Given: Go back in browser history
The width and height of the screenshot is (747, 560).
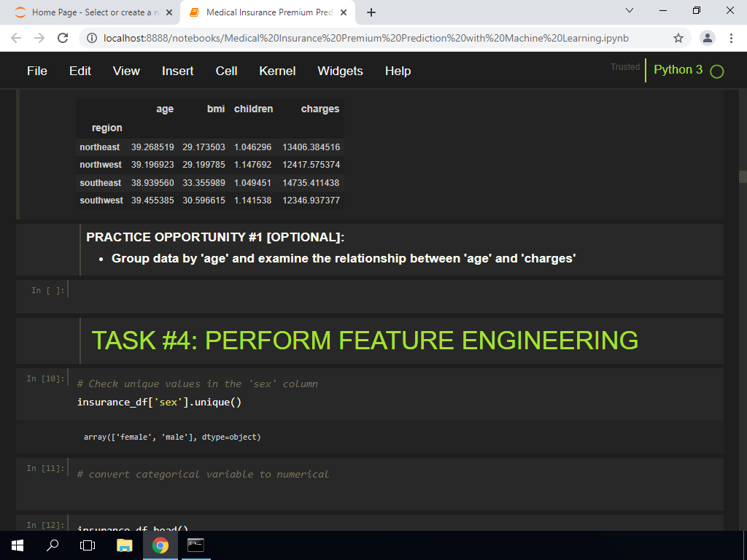Looking at the screenshot, I should click(16, 38).
